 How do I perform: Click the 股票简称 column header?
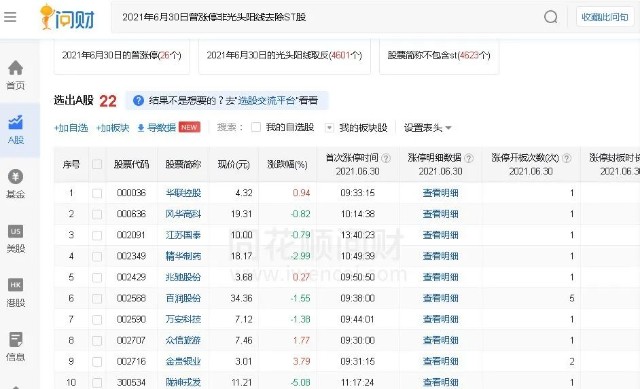pos(183,164)
